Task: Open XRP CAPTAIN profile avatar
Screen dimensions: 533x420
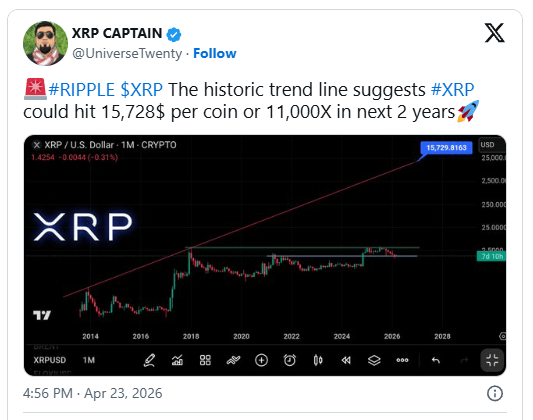Action: pyautogui.click(x=45, y=43)
